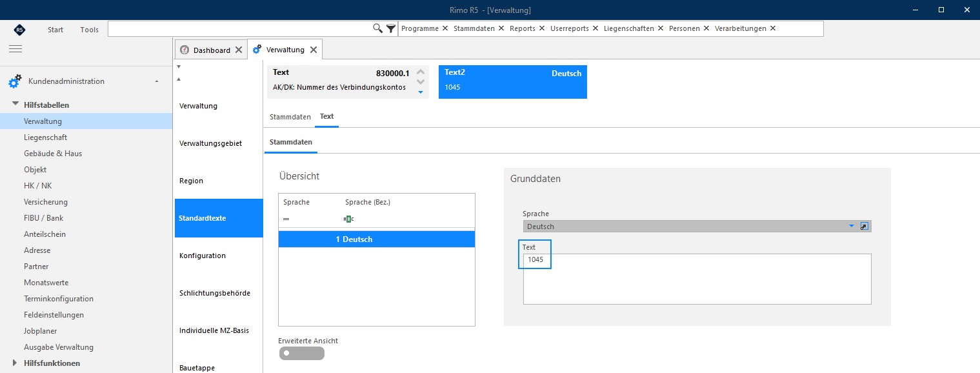Close the Verwaltung tab

[314, 50]
